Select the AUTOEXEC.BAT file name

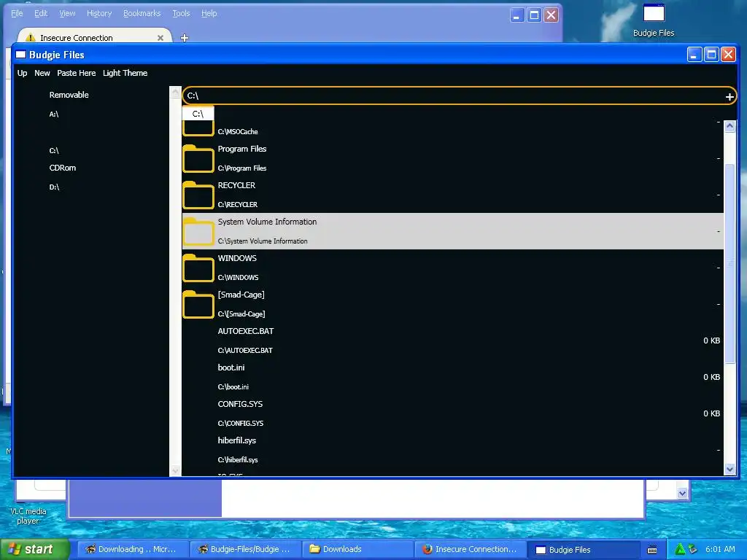click(x=246, y=331)
